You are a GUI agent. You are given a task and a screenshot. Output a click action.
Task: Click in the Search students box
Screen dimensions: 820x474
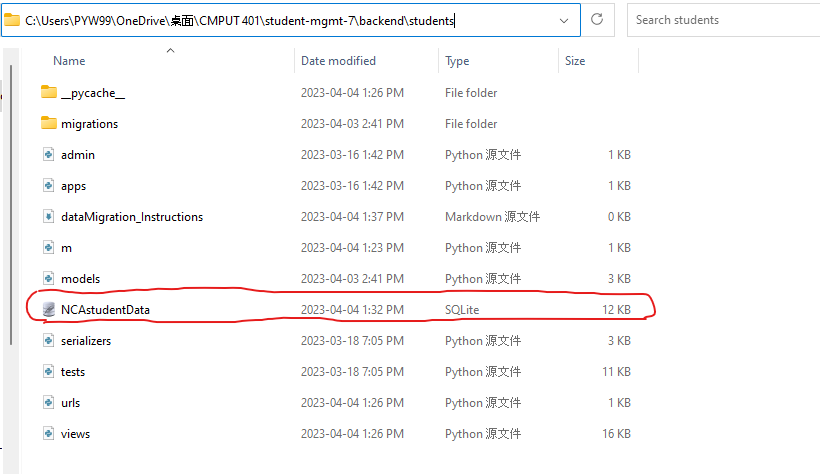tap(720, 19)
